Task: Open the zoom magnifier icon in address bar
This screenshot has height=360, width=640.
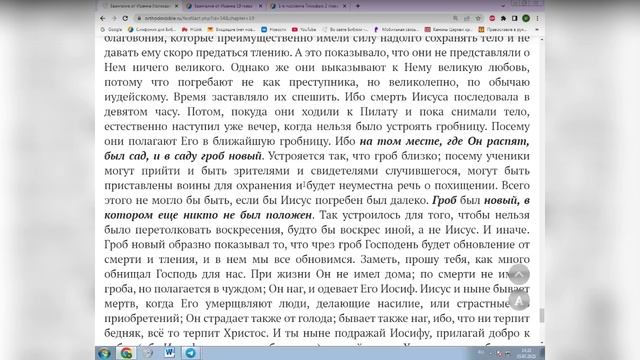Action: click(455, 18)
